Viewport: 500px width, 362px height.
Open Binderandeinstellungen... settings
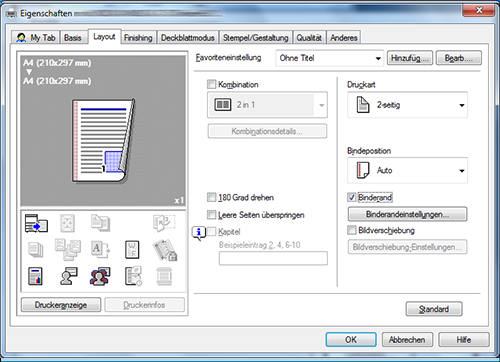407,214
